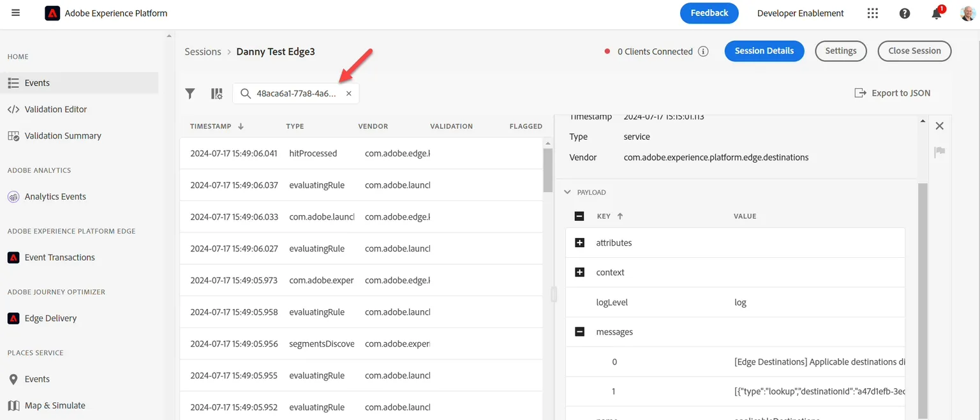Click the logLevel value log

coord(740,302)
